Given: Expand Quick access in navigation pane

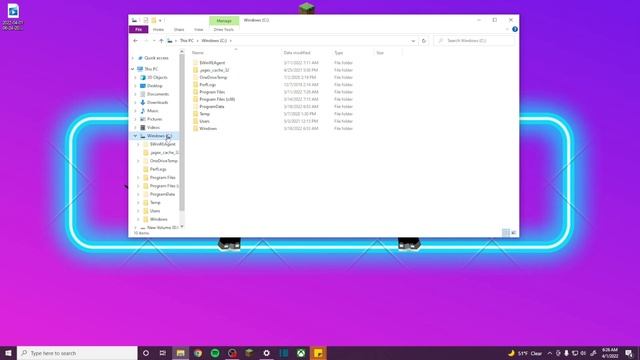Looking at the screenshot, I should [133, 58].
